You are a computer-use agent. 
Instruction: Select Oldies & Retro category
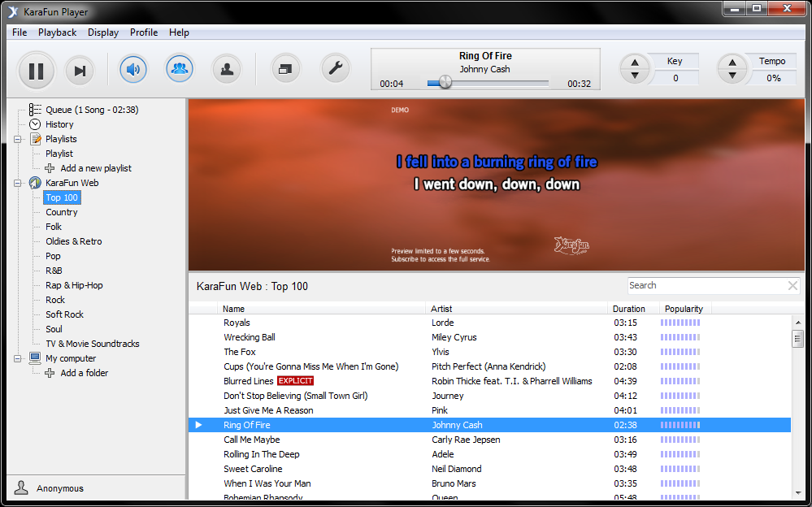click(73, 241)
